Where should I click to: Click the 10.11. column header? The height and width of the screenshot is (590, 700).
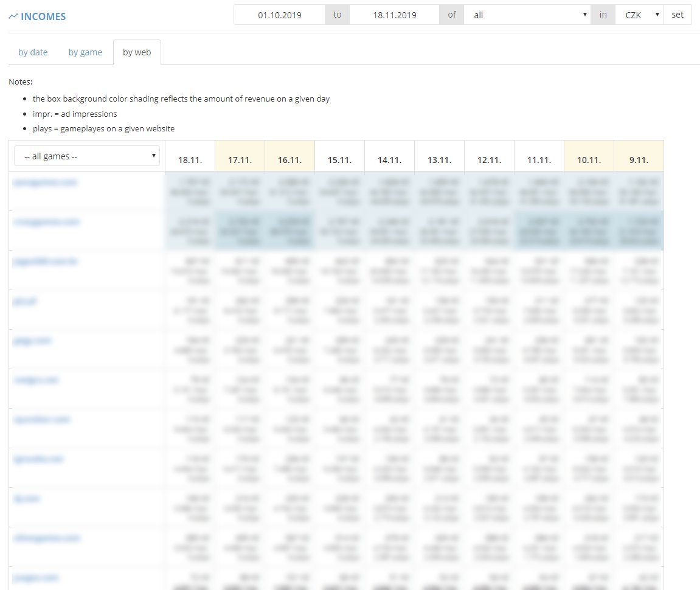point(589,156)
